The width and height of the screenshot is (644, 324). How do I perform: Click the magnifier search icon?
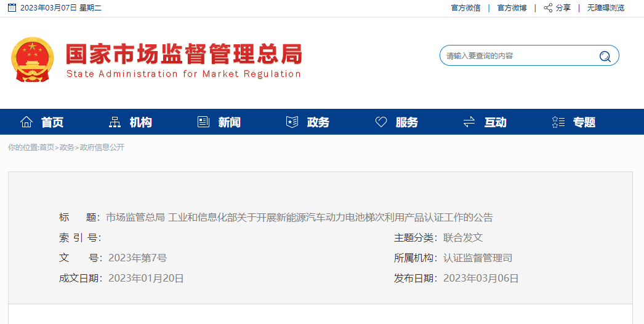(x=605, y=56)
